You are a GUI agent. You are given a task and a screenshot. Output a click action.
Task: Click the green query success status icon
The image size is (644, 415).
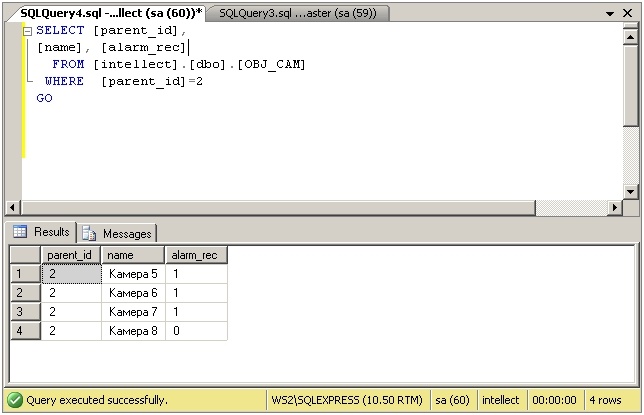pyautogui.click(x=14, y=400)
